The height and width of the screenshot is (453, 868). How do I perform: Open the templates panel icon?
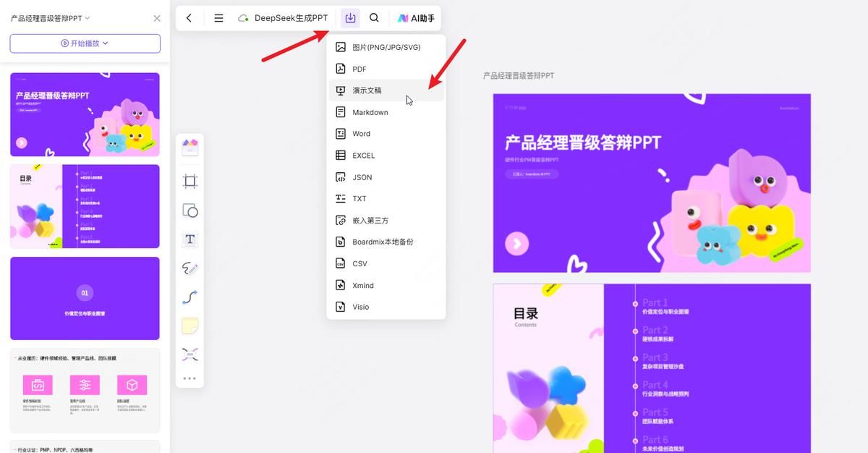[x=190, y=145]
